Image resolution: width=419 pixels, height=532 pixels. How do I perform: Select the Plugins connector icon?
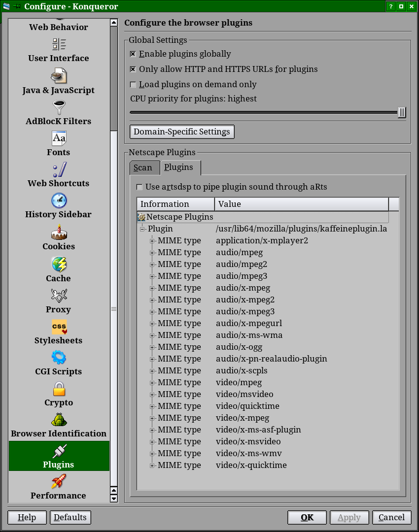59,451
